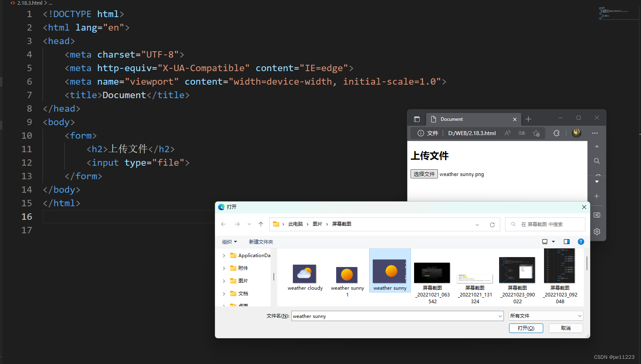Expand the 图片 folder in tree
641x364 pixels.
pyautogui.click(x=224, y=281)
